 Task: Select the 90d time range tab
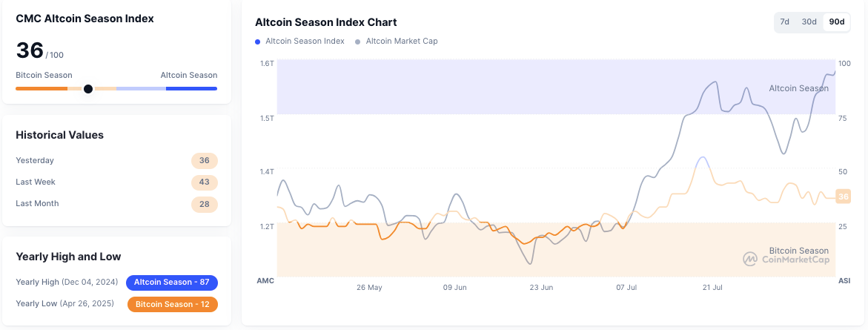click(836, 22)
